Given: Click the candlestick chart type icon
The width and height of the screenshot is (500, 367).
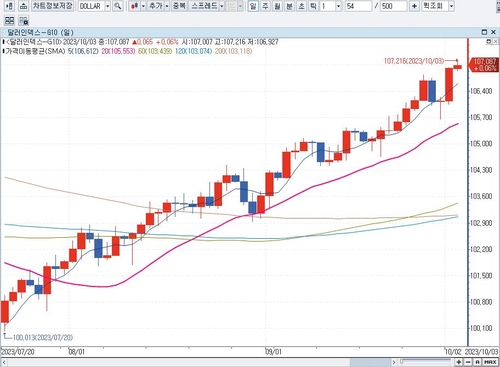Looking at the screenshot, I should 134,6.
